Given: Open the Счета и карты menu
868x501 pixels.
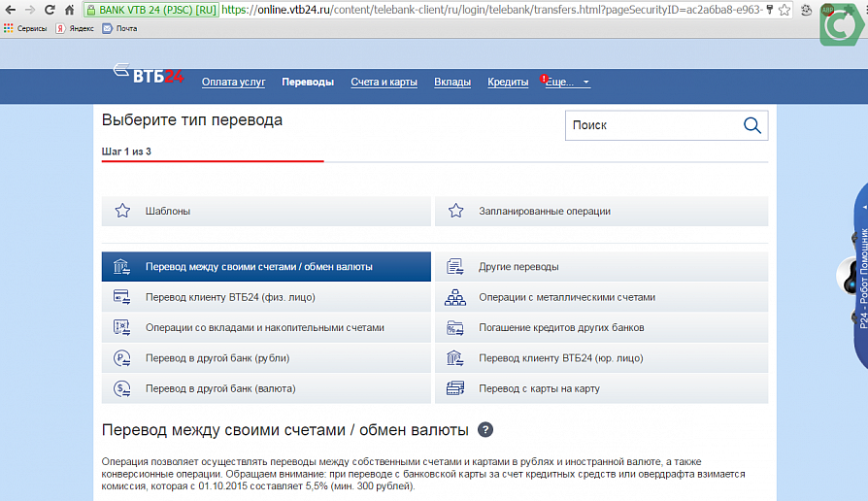Looking at the screenshot, I should tap(384, 83).
